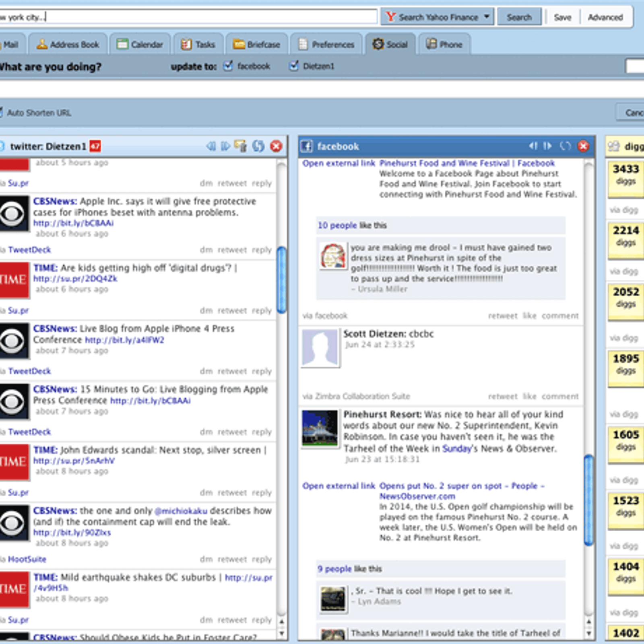Click Ursula Miller's comment avatar
644x644 pixels.
coord(333,256)
